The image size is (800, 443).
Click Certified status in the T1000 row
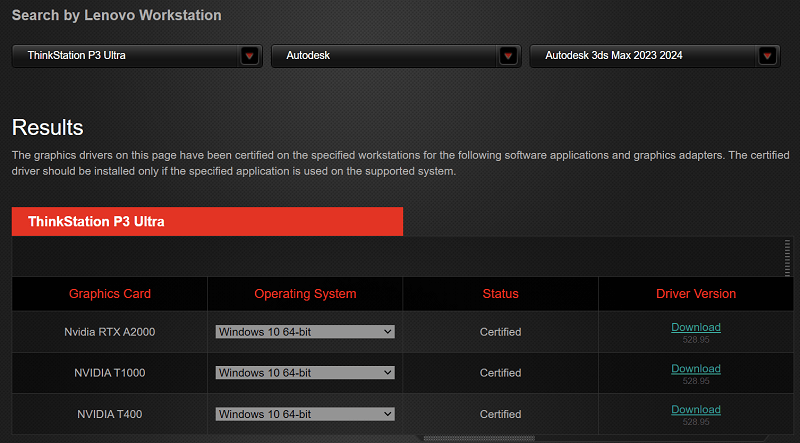click(x=501, y=373)
